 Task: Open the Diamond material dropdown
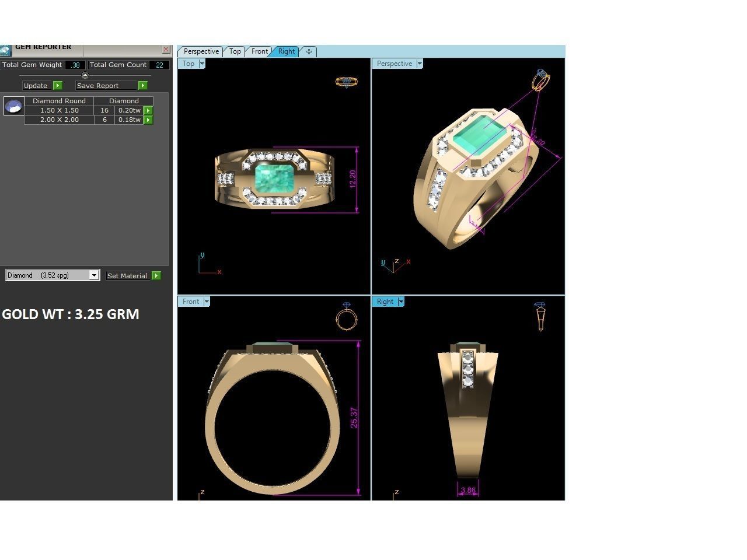94,275
